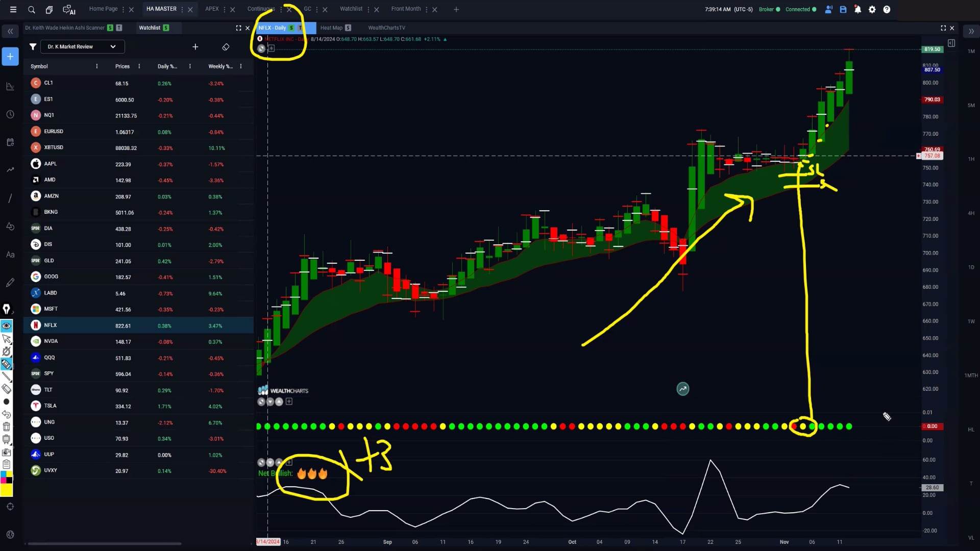This screenshot has height=551, width=980.
Task: Collapse the left sidebar double chevron
Action: point(10,32)
